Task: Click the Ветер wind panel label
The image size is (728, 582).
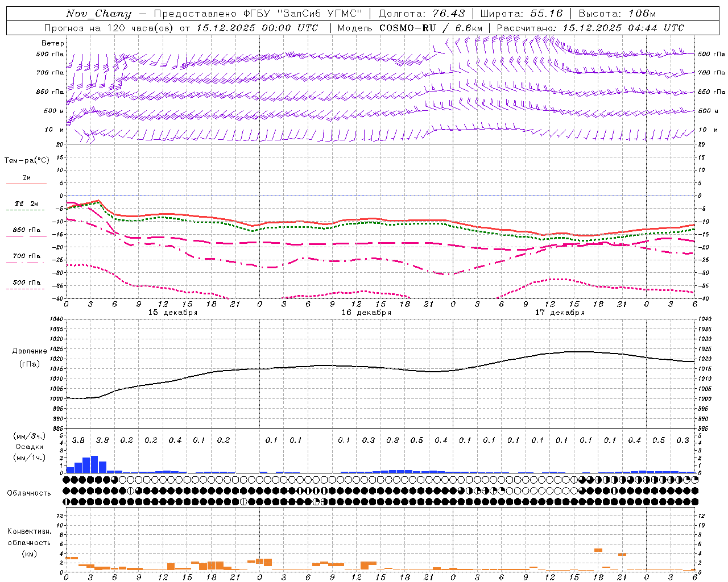Action: pyautogui.click(x=53, y=43)
